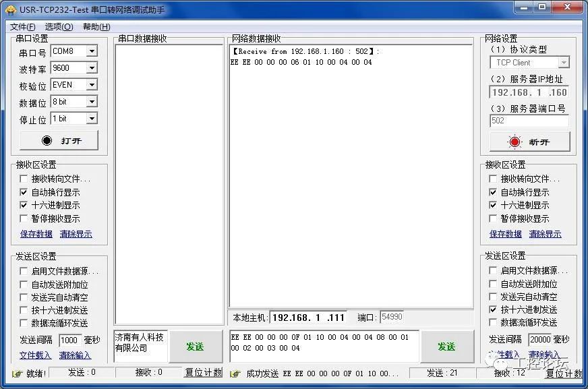
Task: Click the network send interval field 20000
Action: click(540, 340)
